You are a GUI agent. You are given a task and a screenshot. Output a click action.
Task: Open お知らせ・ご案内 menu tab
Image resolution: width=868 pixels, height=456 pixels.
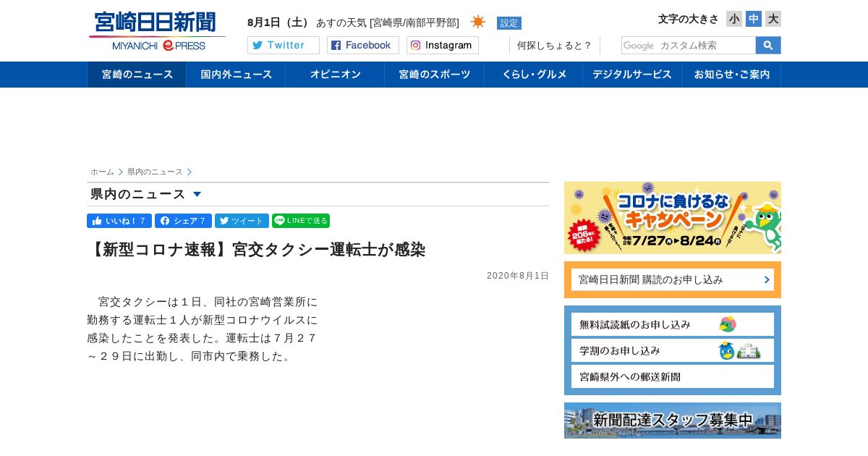click(731, 75)
